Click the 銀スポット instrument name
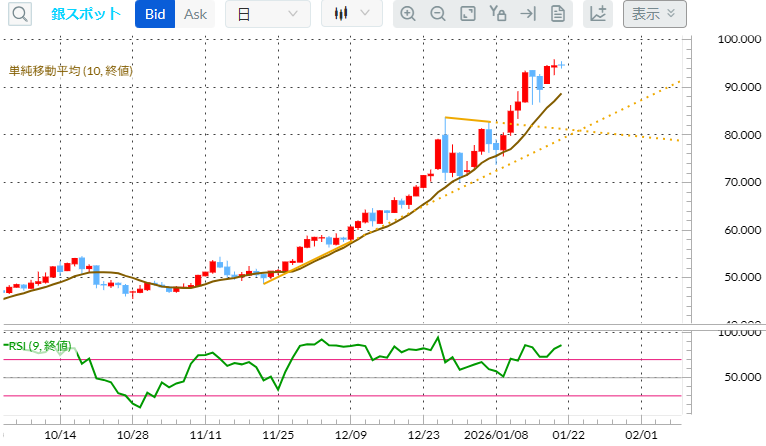Screen dimensions: 766x446 coord(86,14)
